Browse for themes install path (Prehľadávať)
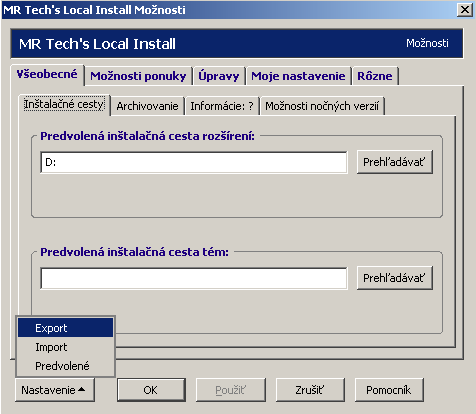 click(x=395, y=278)
